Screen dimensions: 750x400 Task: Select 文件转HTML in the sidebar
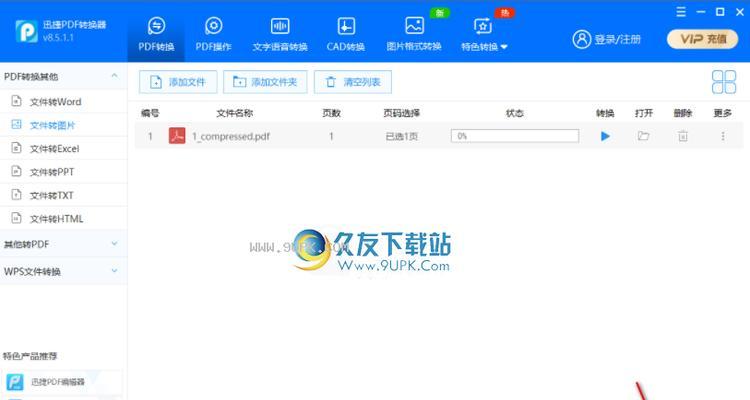(x=63, y=219)
